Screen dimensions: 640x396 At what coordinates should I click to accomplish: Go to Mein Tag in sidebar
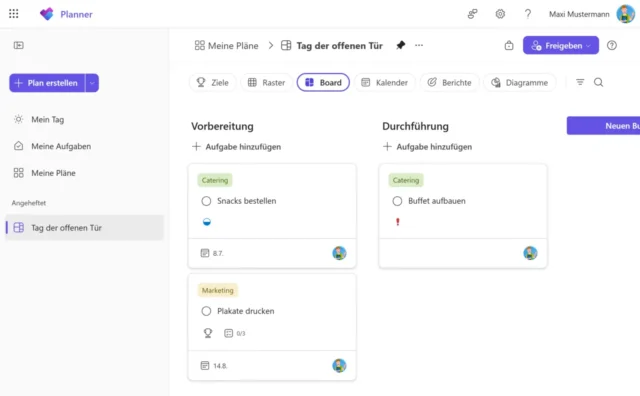(47, 120)
